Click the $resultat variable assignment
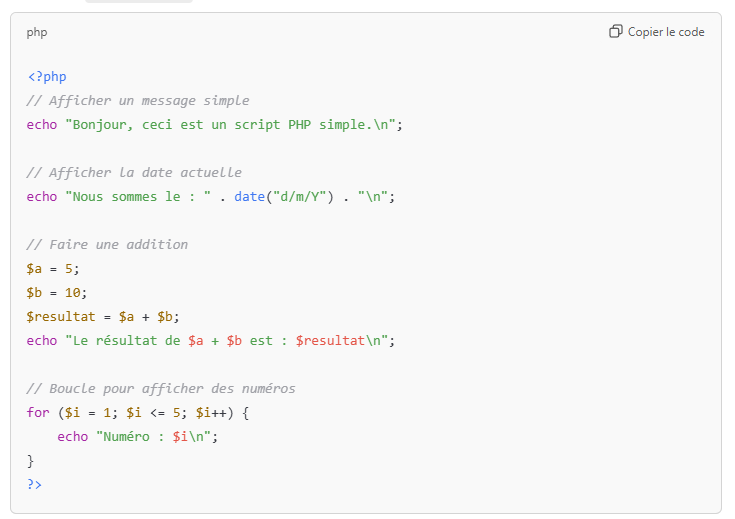This screenshot has height=519, width=735. (103, 317)
